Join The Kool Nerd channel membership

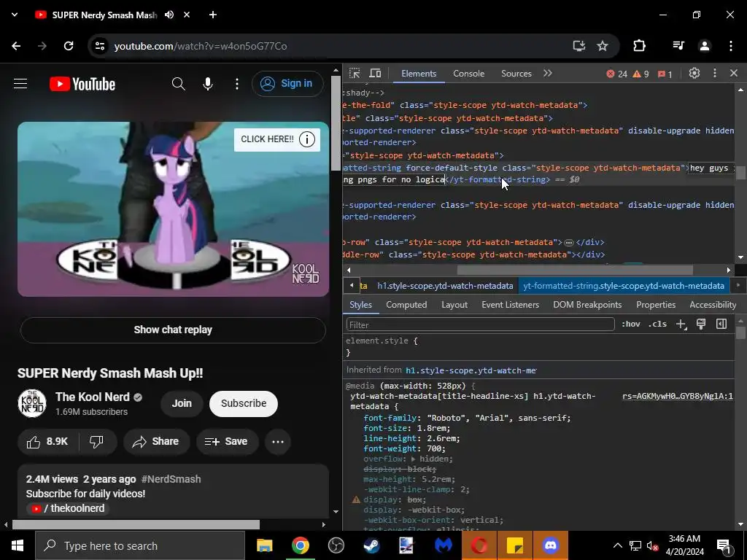pos(182,403)
